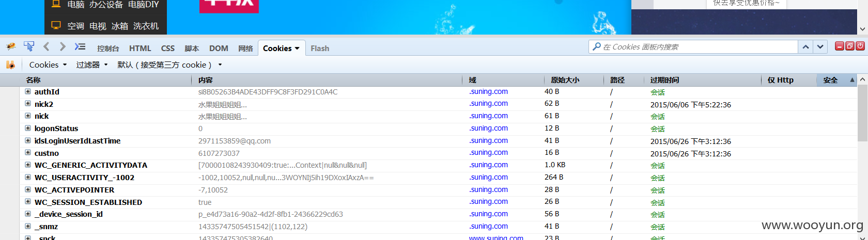Switch to the DOM tab
This screenshot has width=868, height=240.
pos(219,48)
